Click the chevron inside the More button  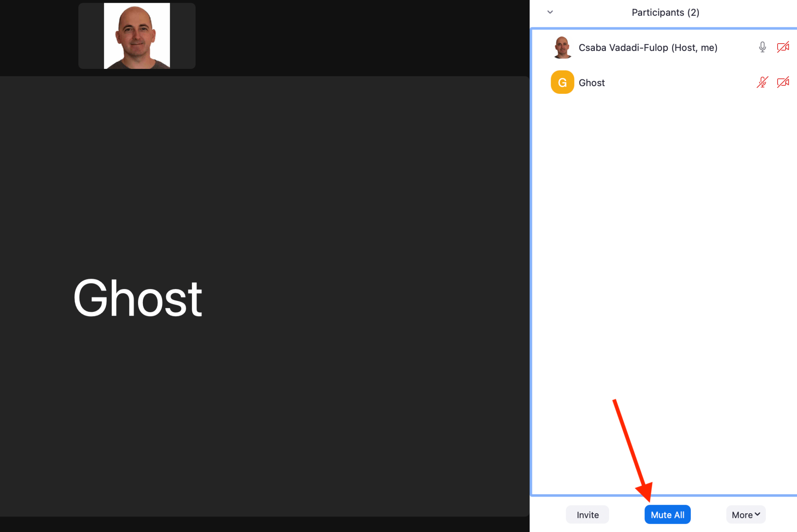757,514
